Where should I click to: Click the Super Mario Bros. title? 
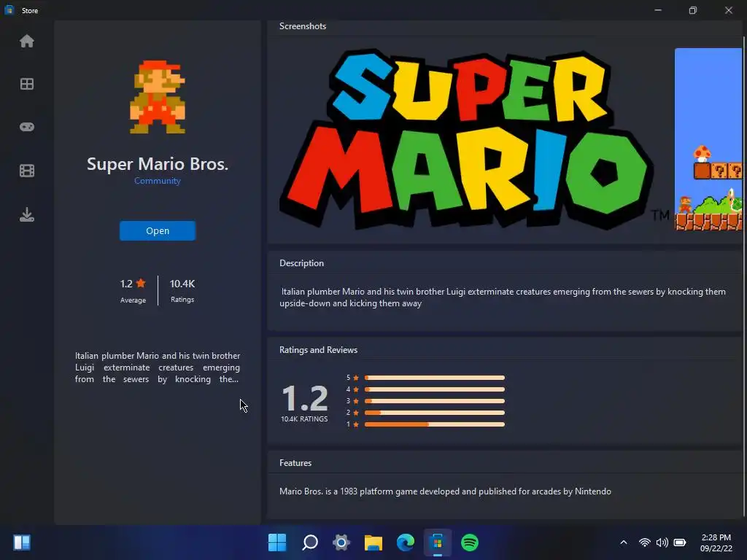pos(158,164)
